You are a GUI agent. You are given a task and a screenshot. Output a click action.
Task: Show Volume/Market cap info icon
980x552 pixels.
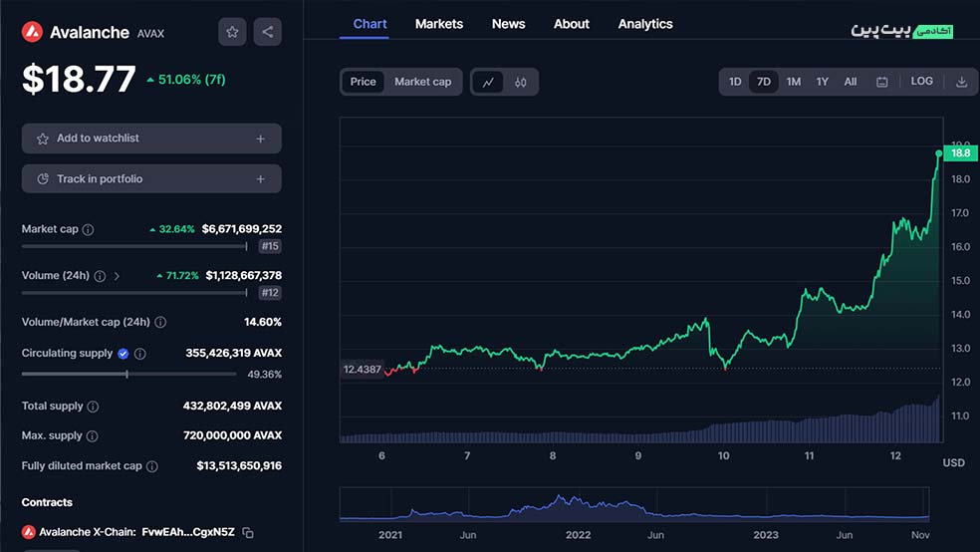(160, 322)
